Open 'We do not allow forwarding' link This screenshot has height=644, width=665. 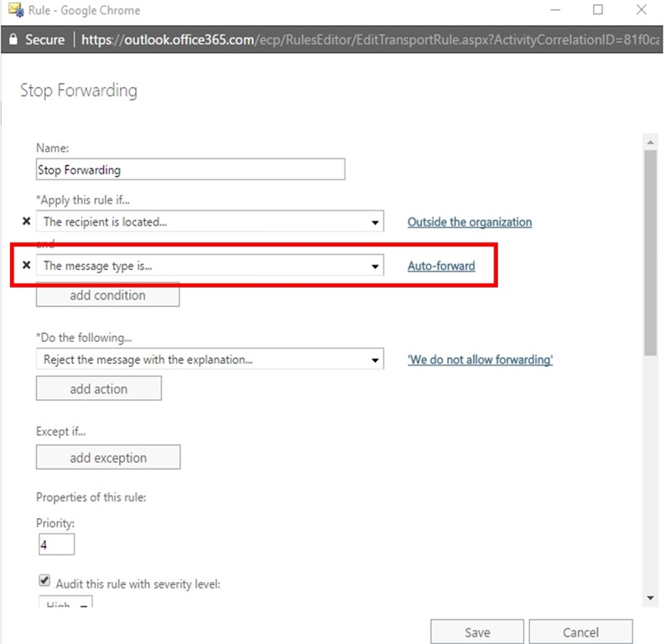(480, 360)
